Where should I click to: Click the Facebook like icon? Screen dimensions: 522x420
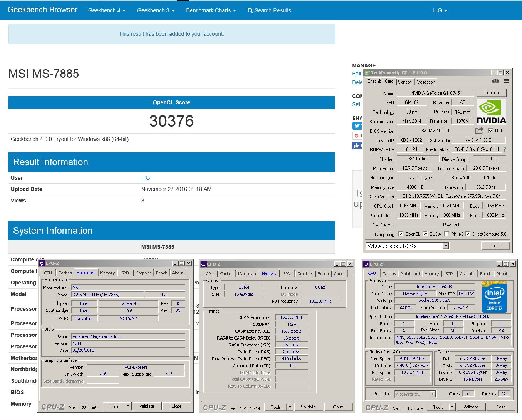click(357, 146)
